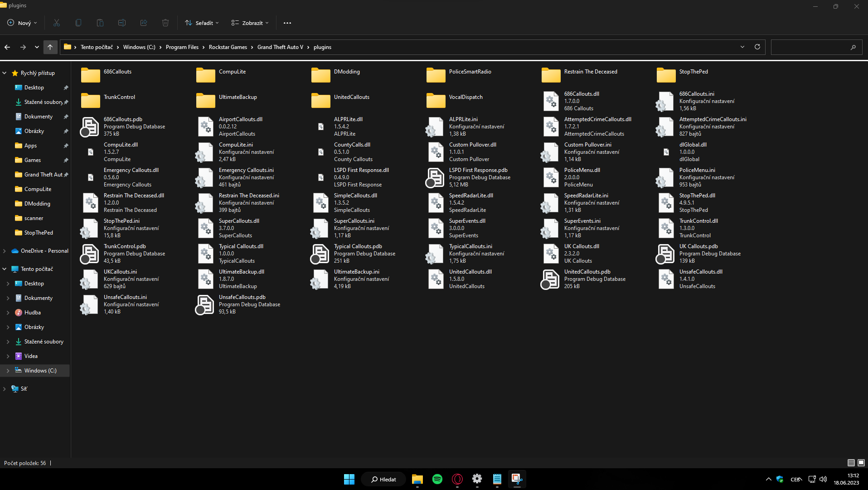Viewport: 868px width, 490px height.
Task: Toggle large icons view in status bar
Action: pyautogui.click(x=861, y=463)
